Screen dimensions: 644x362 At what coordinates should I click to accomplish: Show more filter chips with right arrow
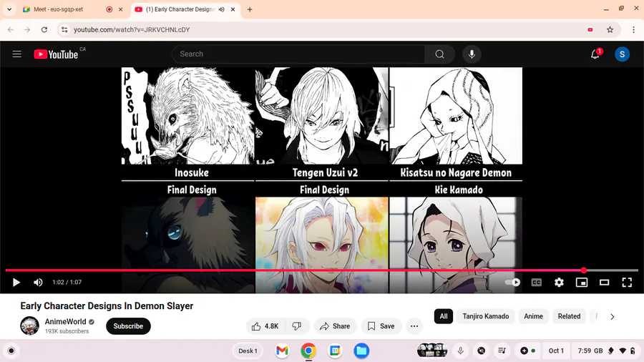(x=612, y=316)
